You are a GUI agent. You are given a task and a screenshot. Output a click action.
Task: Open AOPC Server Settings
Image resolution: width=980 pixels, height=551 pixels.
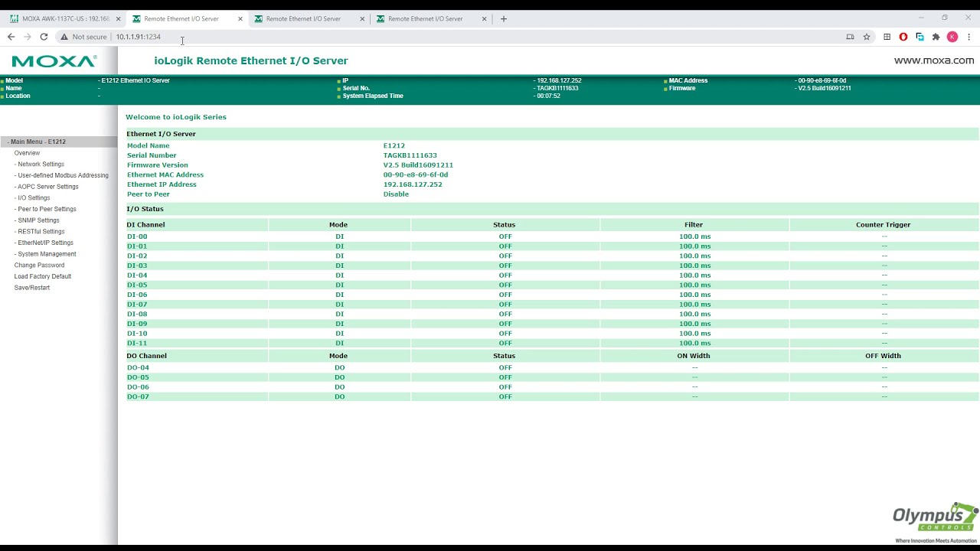click(x=47, y=187)
